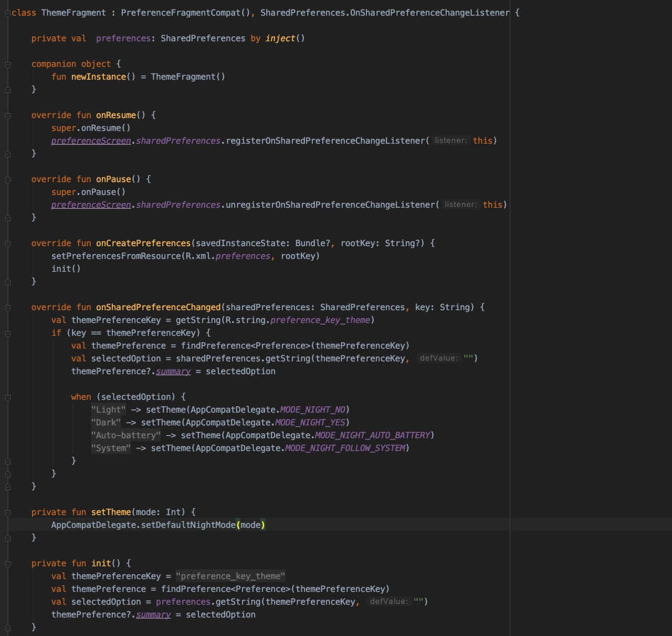The height and width of the screenshot is (636, 672).
Task: Fold the onResume function via gutter marker
Action: 7,116
